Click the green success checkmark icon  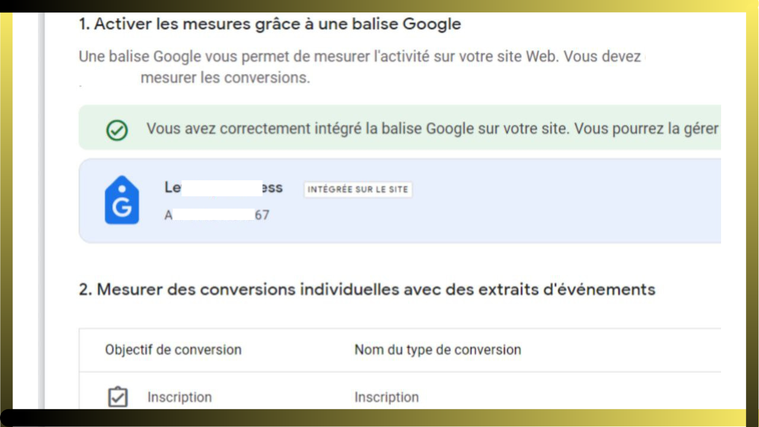[x=117, y=130]
